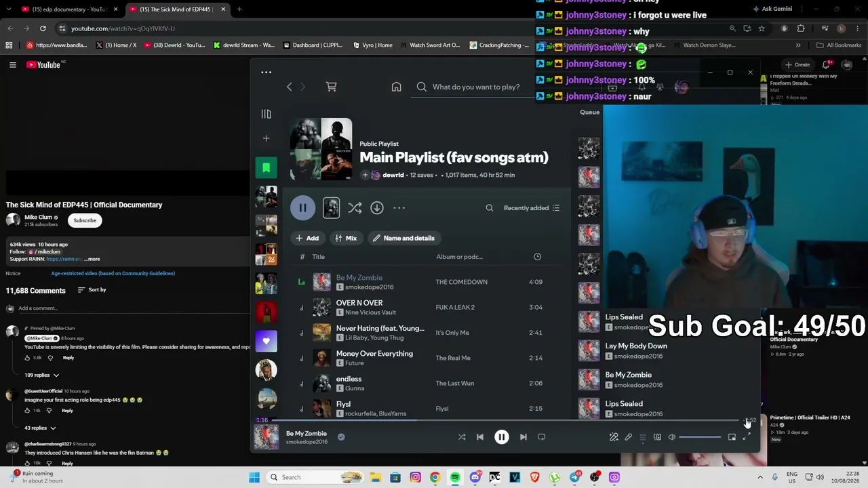The height and width of the screenshot is (488, 868).
Task: Toggle saved checkmark for Be My Zombie
Action: [x=341, y=437]
